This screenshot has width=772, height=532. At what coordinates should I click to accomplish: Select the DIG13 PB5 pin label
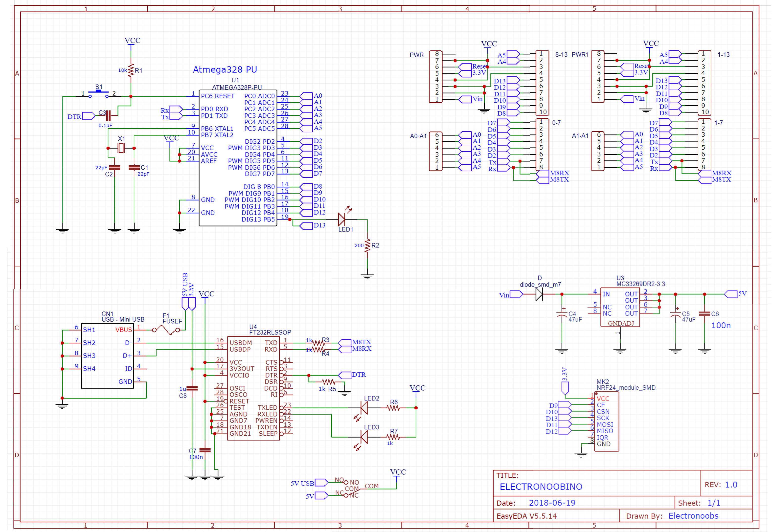tap(258, 220)
